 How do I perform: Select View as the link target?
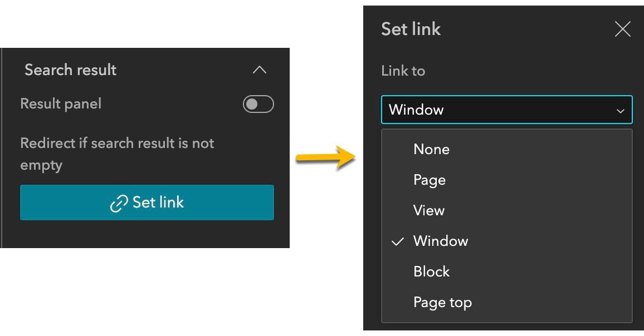coord(428,210)
